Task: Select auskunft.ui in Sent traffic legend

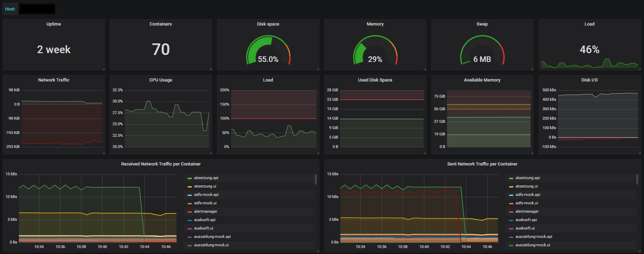Action: point(525,228)
